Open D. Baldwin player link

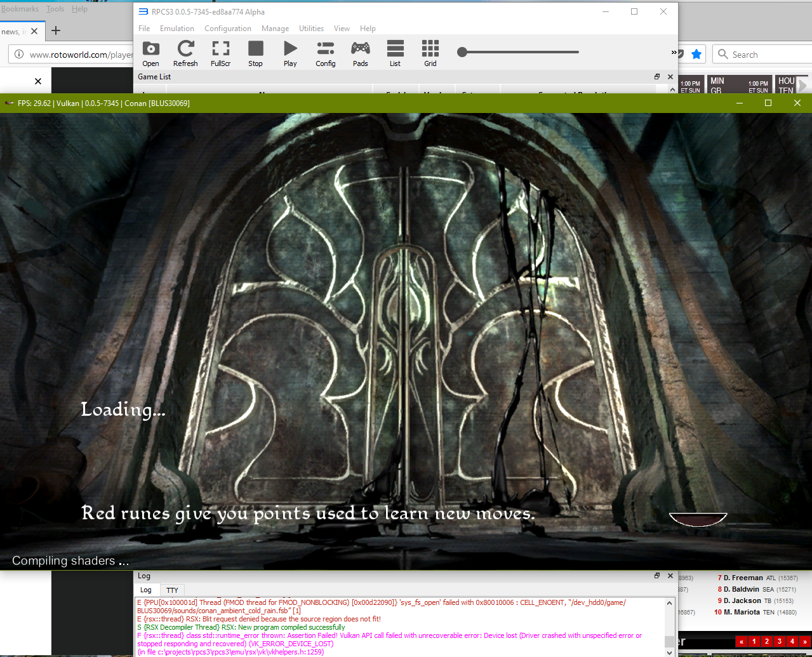tap(742, 589)
